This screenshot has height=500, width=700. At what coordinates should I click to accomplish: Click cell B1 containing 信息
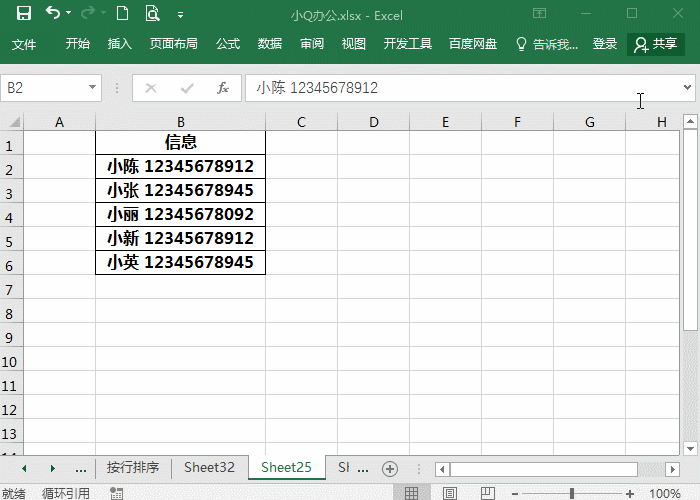point(180,142)
